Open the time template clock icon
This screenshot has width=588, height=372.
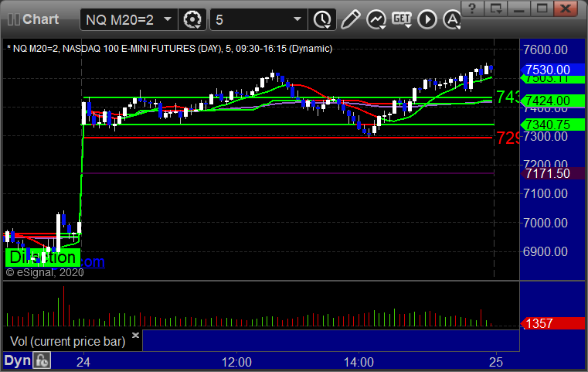click(322, 19)
